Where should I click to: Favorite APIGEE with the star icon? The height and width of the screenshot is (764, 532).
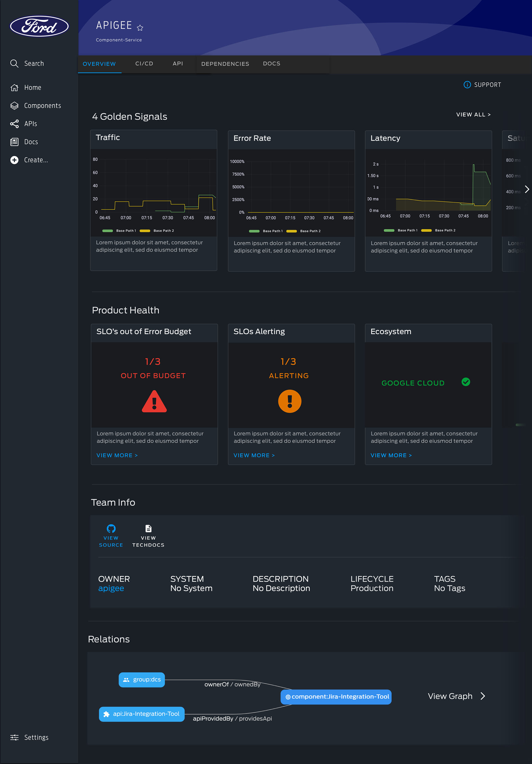(140, 28)
